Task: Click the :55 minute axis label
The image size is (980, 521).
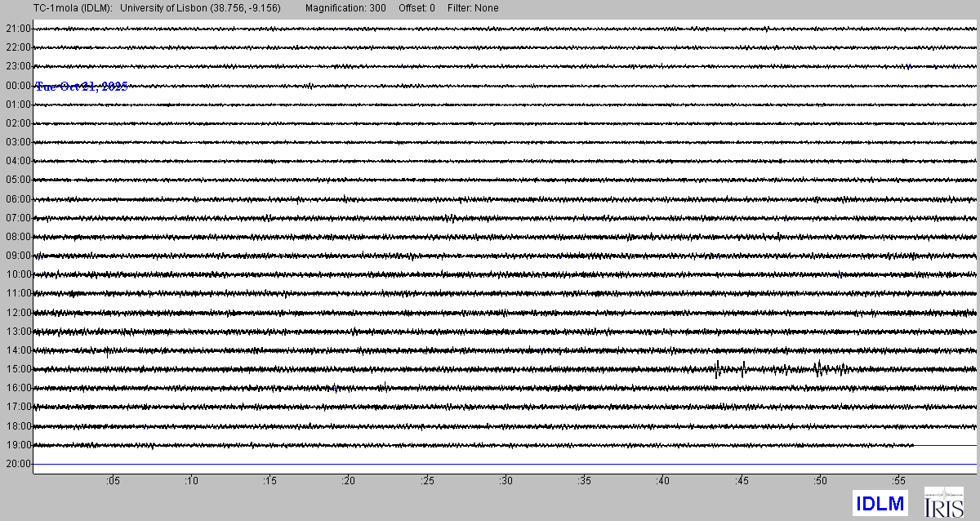Action: pos(898,481)
